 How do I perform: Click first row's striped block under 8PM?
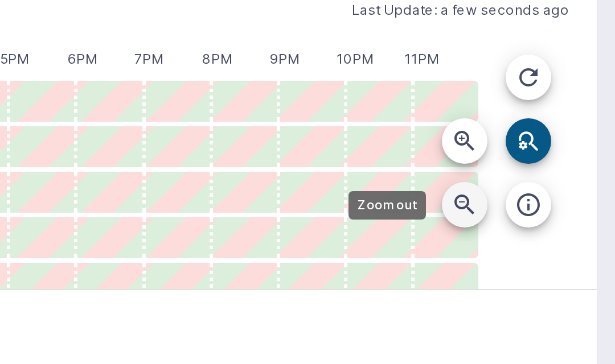(245, 101)
